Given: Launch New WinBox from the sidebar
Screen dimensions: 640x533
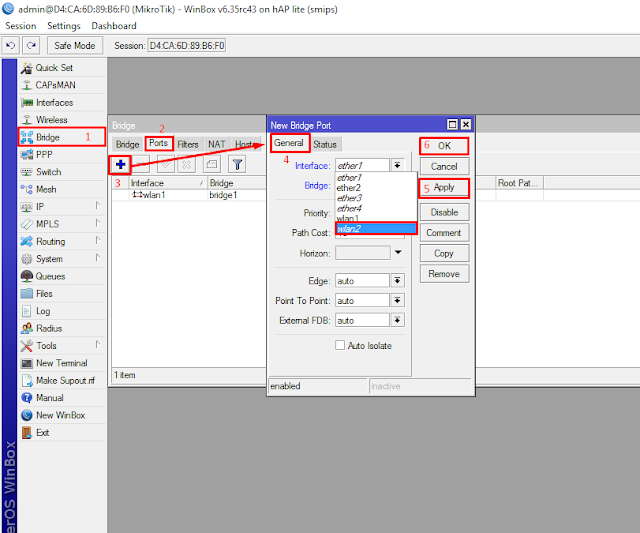Looking at the screenshot, I should tap(62, 415).
